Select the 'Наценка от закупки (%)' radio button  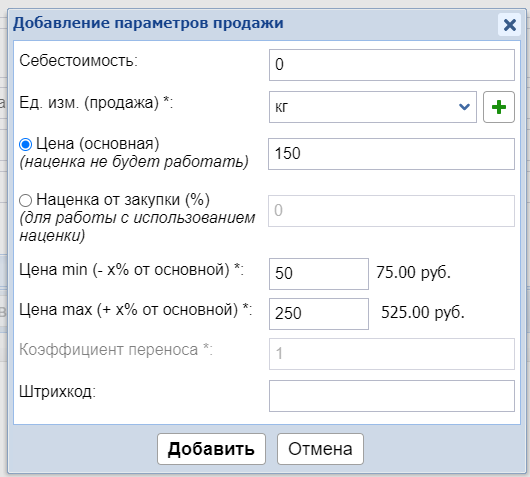tap(26, 200)
